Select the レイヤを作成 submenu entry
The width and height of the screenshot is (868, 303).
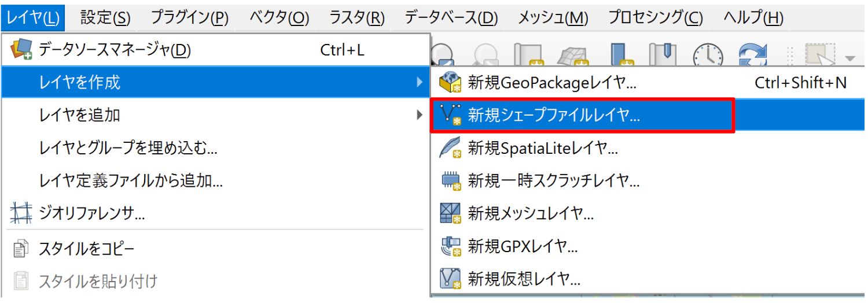(x=216, y=82)
